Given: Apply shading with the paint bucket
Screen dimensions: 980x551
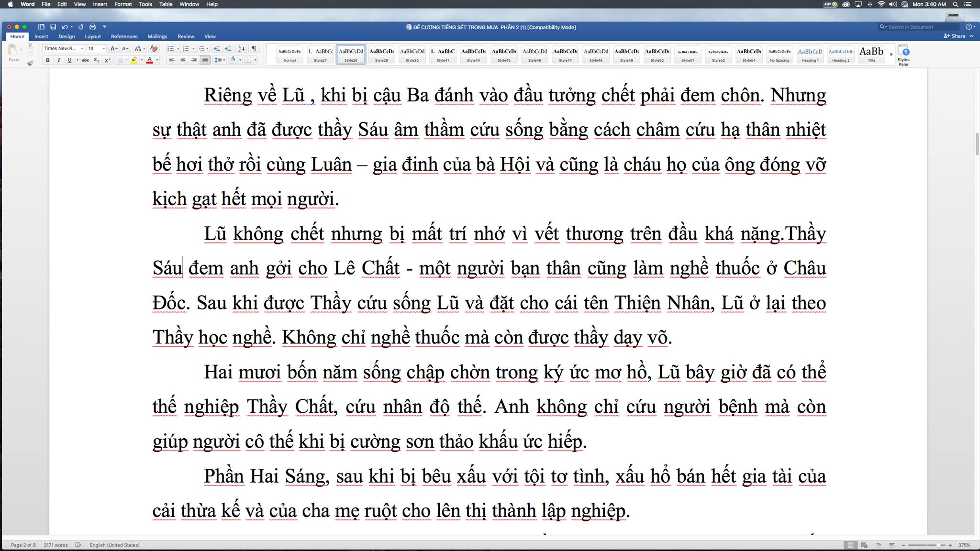Looking at the screenshot, I should click(x=233, y=60).
